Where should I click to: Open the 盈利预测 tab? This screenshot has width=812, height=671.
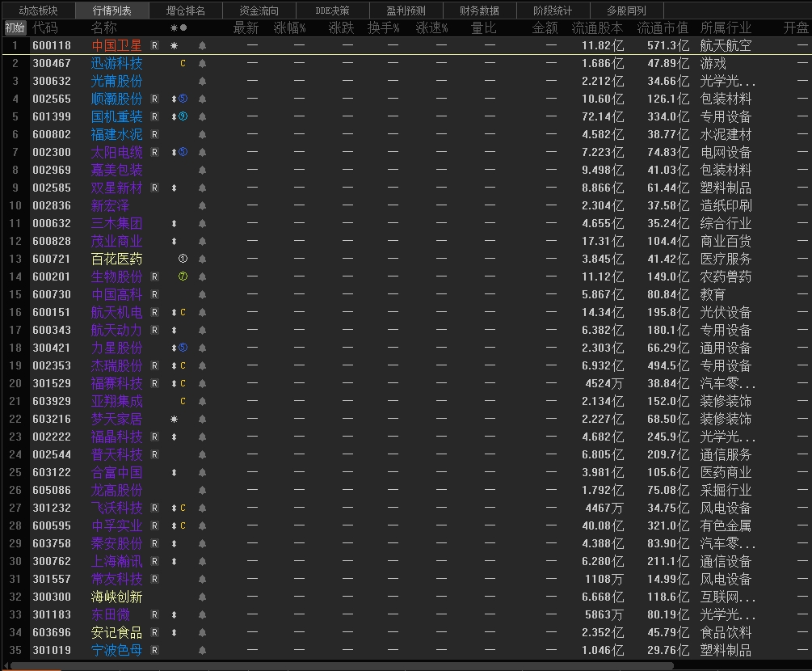(406, 11)
